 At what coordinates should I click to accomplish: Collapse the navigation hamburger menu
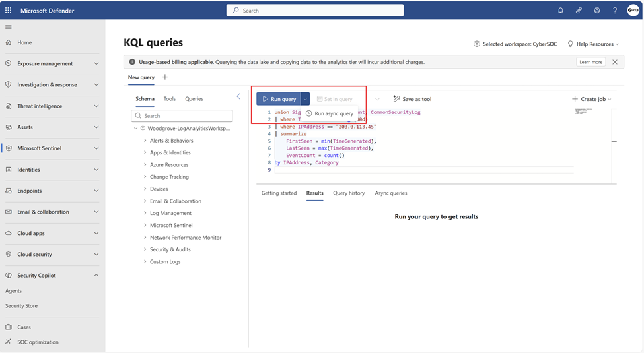coord(8,27)
